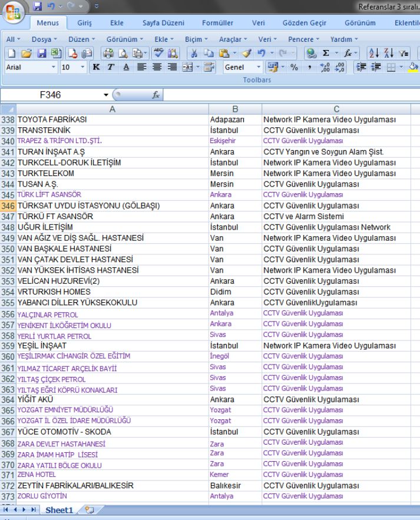Click the AutoSum sigma icon
Image resolution: width=420 pixels, height=520 pixels.
(326, 53)
